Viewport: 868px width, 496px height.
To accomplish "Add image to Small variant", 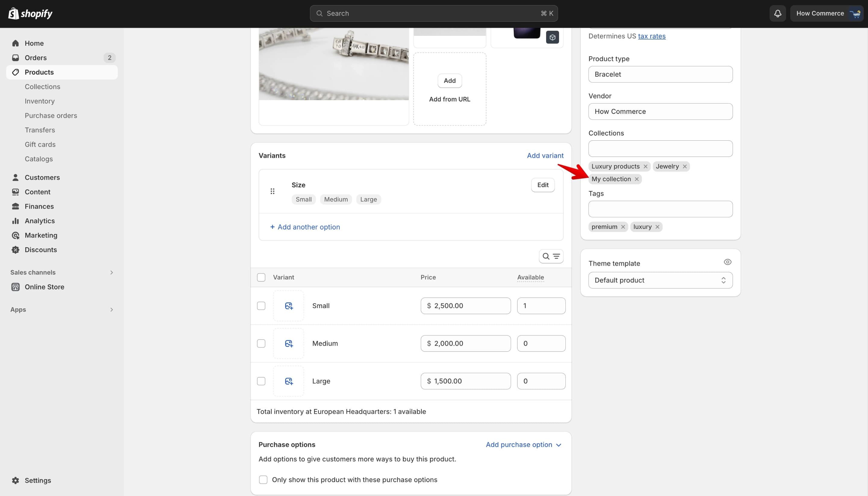I will (288, 306).
